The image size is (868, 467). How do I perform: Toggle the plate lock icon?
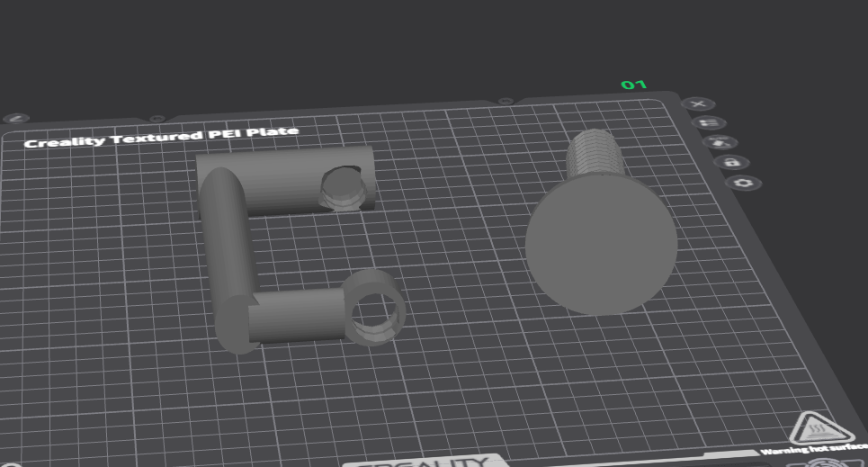731,162
